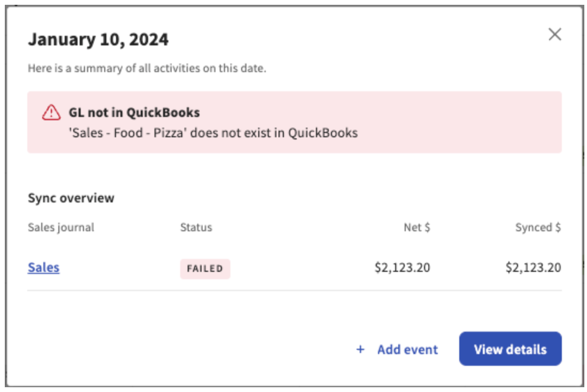Click the divider line below Sales row
Screen dimensions: 587x392
tap(294, 291)
